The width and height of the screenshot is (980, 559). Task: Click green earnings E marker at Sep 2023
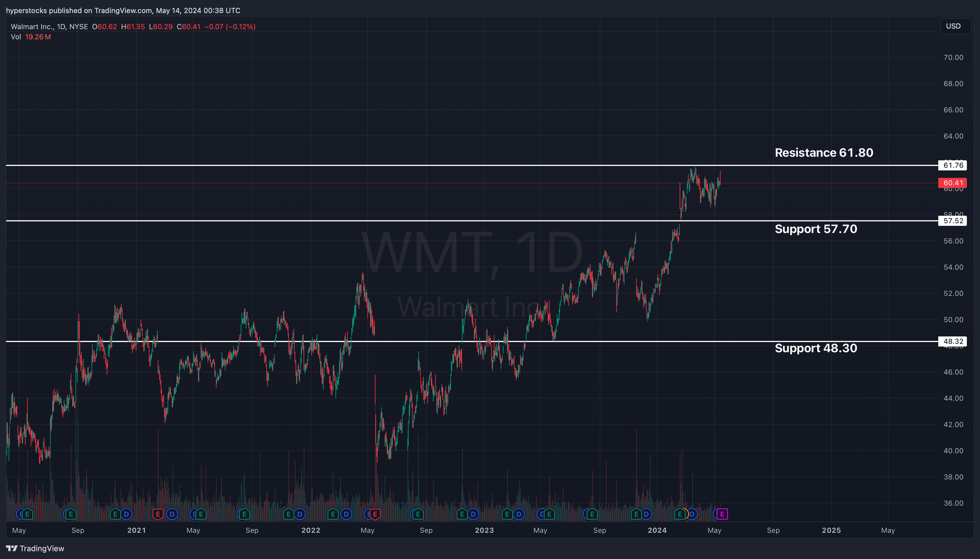tap(592, 514)
